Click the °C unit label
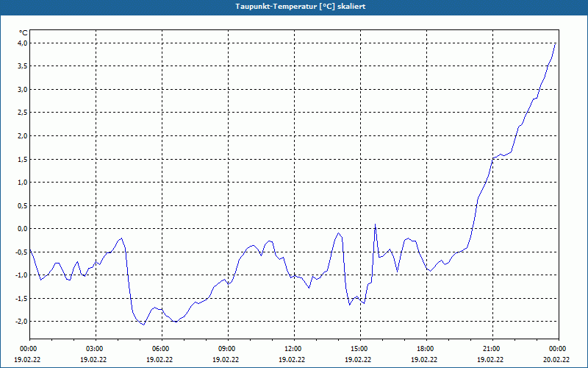Screen dimensions: 588x368 (x=24, y=33)
